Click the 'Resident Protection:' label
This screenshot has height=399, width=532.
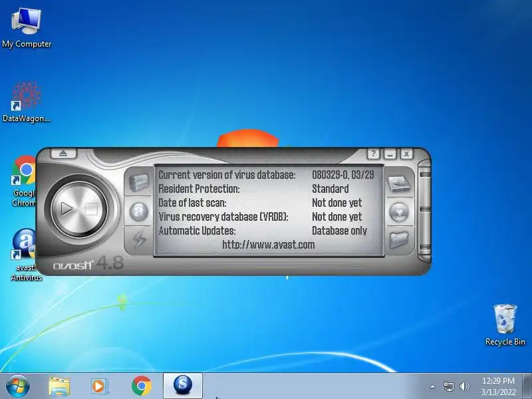(x=199, y=189)
